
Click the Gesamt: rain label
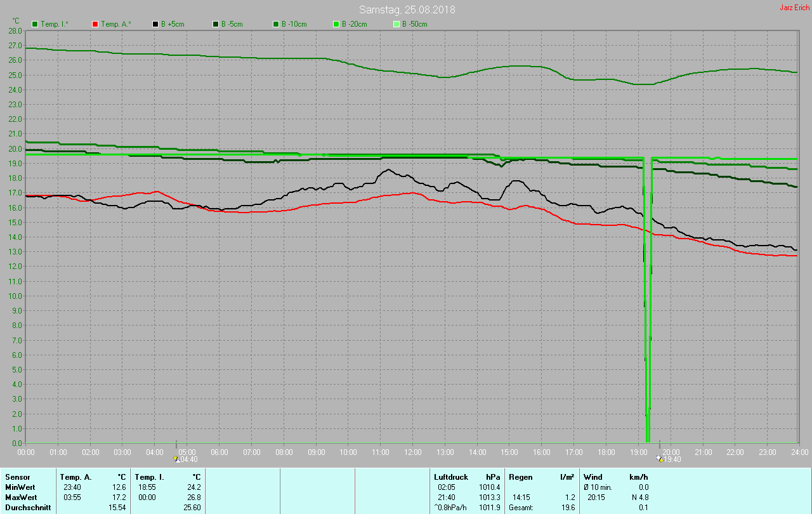tap(521, 507)
